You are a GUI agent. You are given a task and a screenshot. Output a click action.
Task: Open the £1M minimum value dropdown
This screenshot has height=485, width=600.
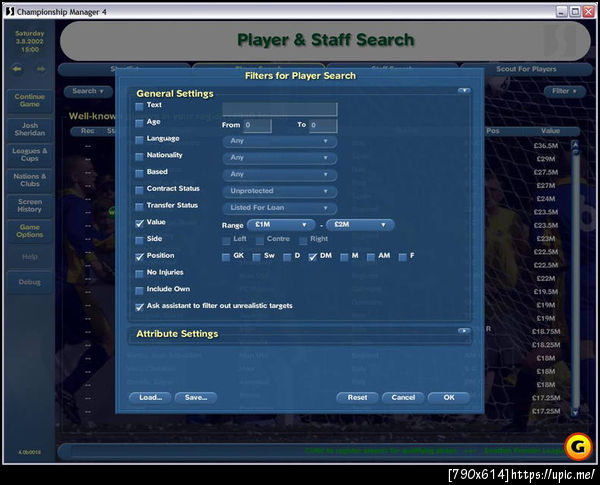coord(281,225)
